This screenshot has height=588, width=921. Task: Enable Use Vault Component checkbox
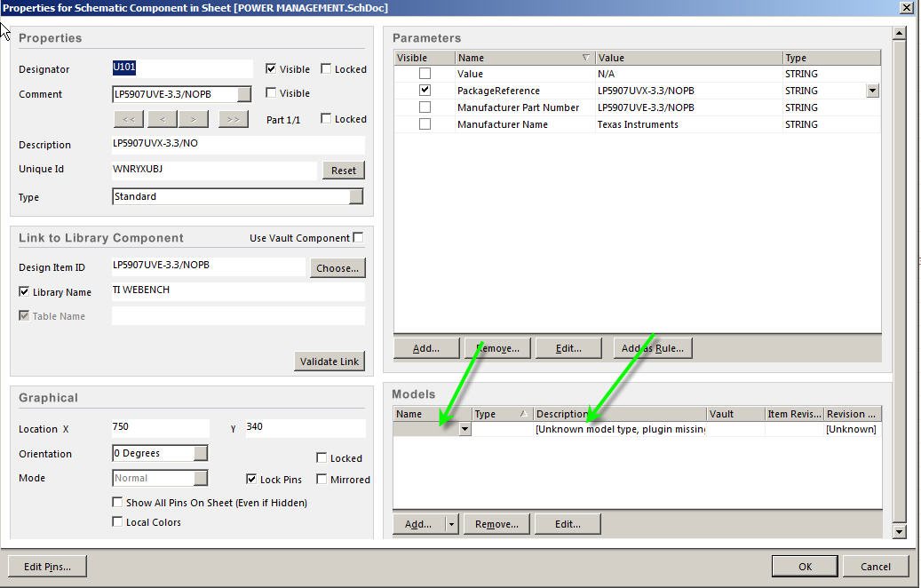click(x=358, y=237)
